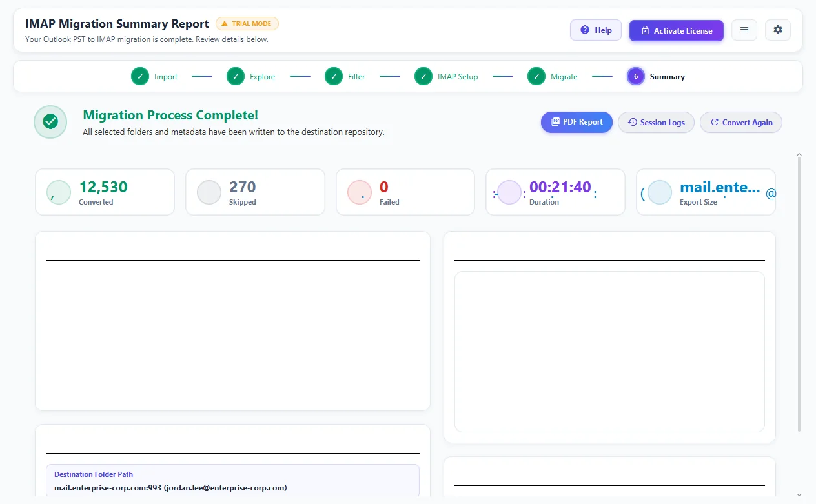
Task: Click the Convert Again button
Action: pos(741,123)
